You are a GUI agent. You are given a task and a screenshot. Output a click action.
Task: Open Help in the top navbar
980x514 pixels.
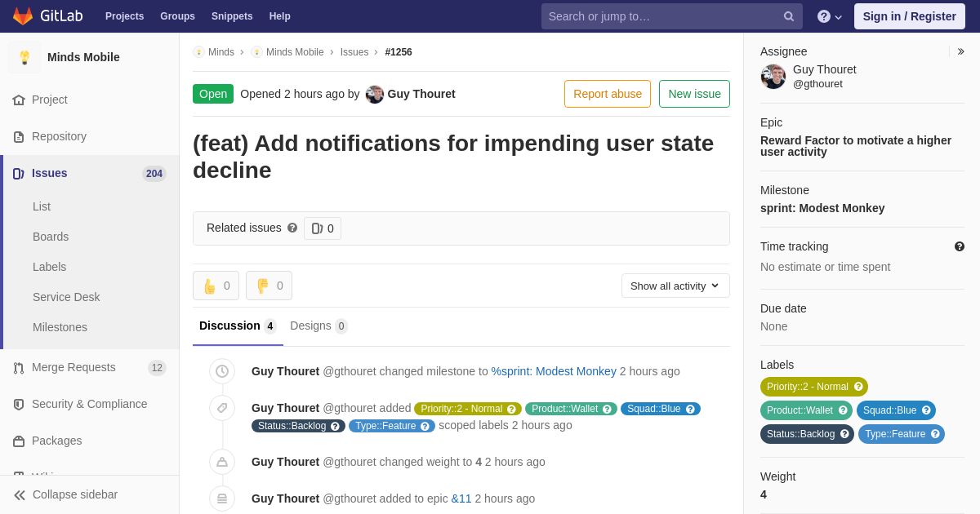[x=280, y=16]
